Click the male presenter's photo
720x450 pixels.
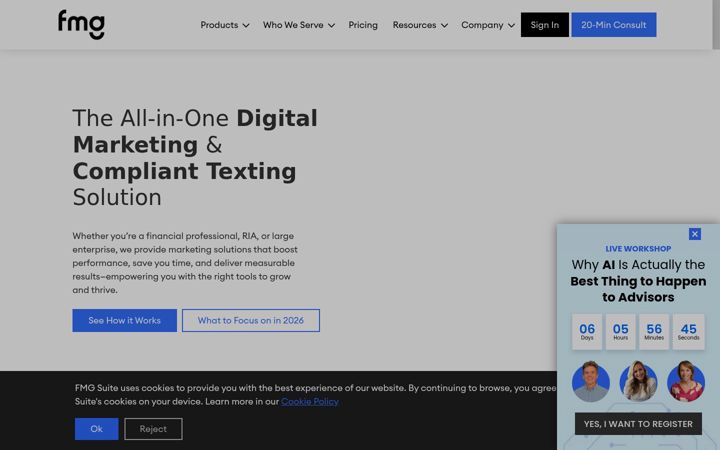(591, 382)
